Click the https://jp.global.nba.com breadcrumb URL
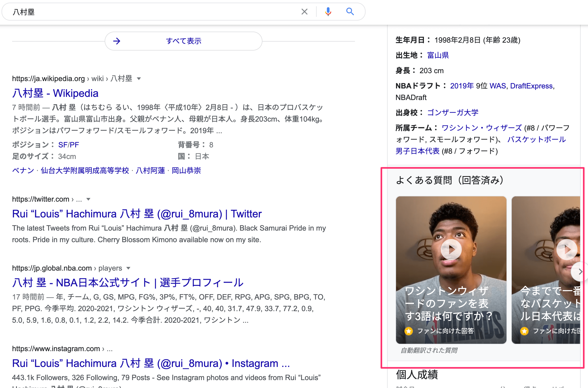Screen dimensions: 588x388 pyautogui.click(x=52, y=268)
